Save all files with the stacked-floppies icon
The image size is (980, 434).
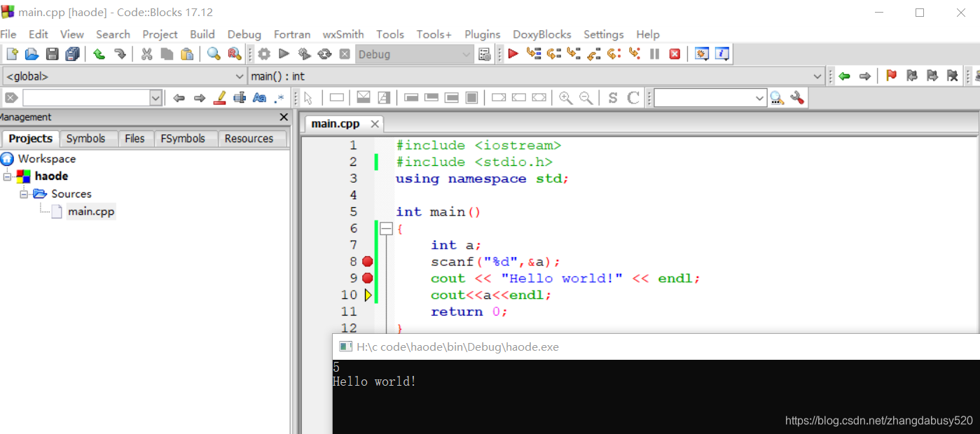coord(72,54)
